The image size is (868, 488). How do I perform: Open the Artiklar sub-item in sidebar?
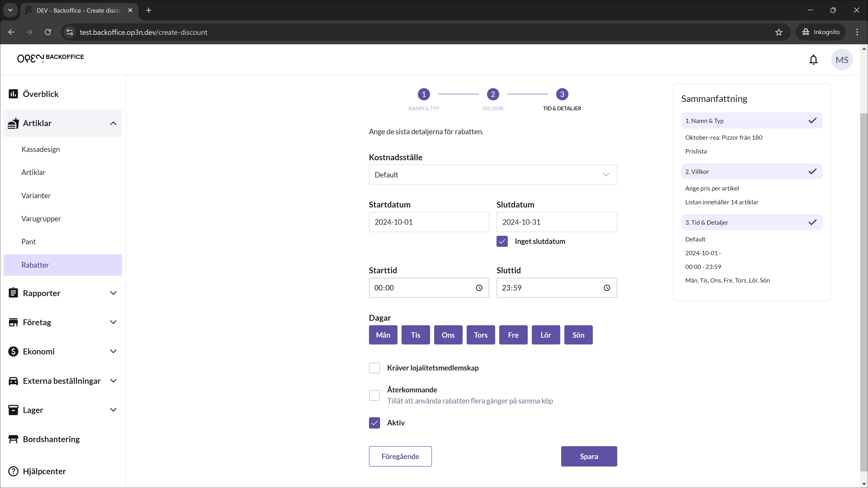pyautogui.click(x=33, y=172)
